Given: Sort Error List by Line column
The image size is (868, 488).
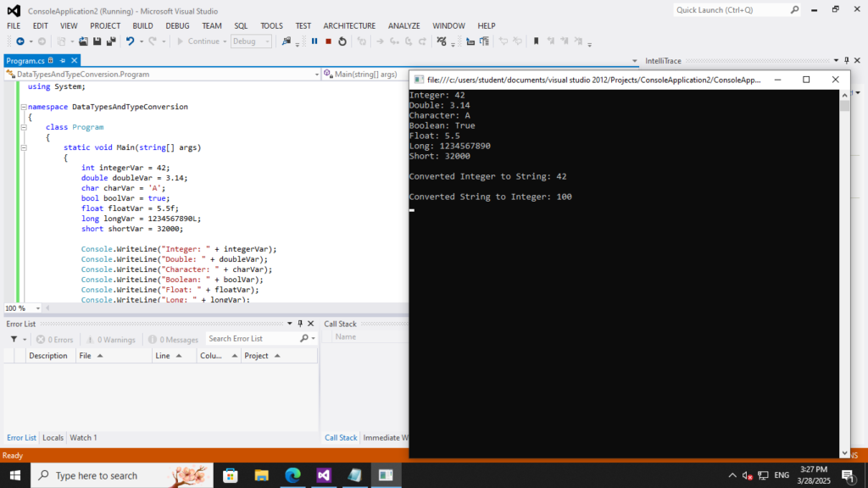Looking at the screenshot, I should pos(175,356).
